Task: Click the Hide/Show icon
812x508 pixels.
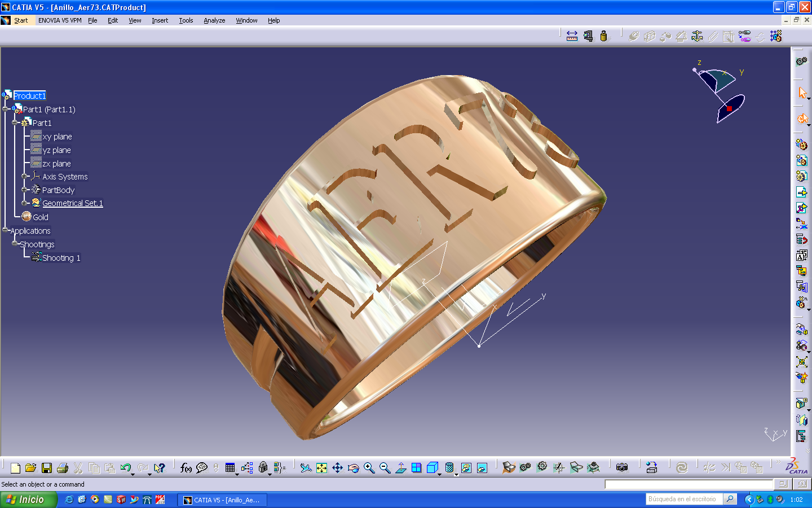Action: (466, 468)
